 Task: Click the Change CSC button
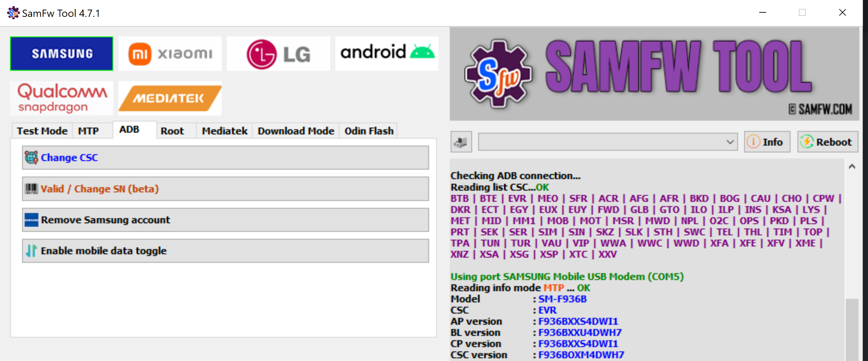225,157
